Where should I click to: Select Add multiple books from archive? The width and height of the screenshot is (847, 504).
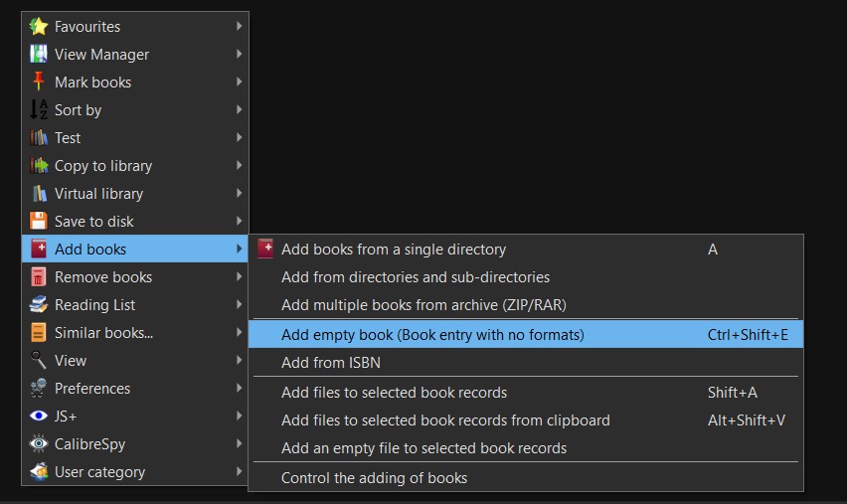(x=423, y=305)
